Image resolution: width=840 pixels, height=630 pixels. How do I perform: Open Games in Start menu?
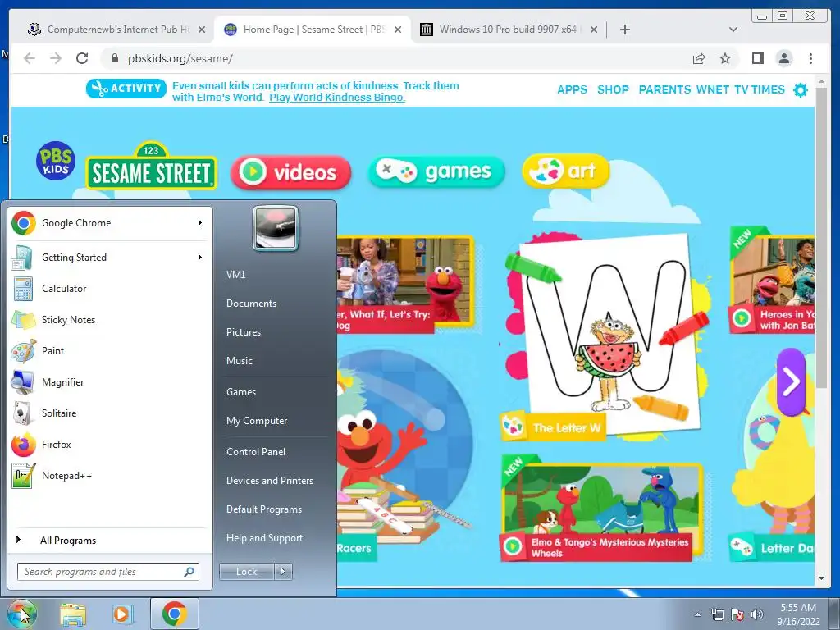coord(241,391)
